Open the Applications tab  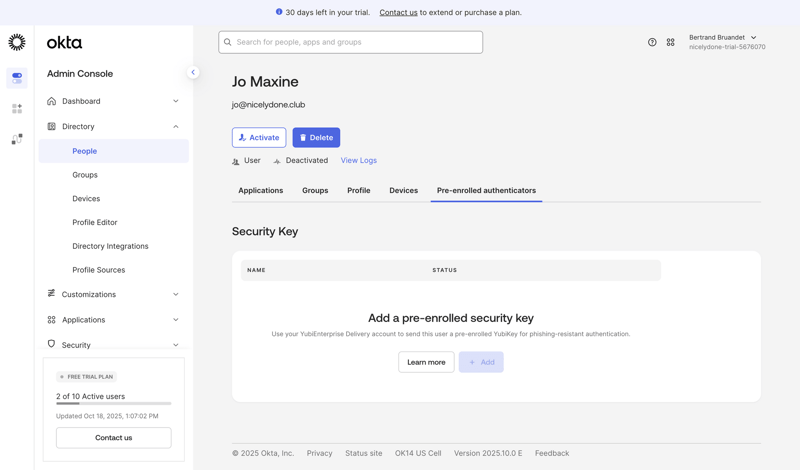[x=261, y=190]
